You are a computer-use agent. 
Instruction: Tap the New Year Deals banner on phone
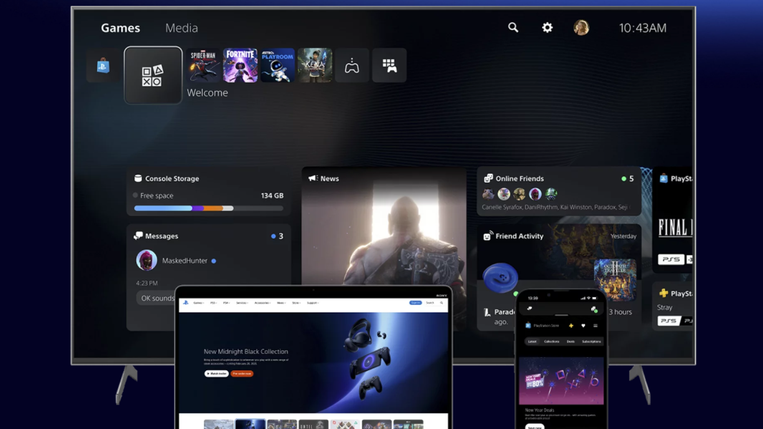coord(561,380)
